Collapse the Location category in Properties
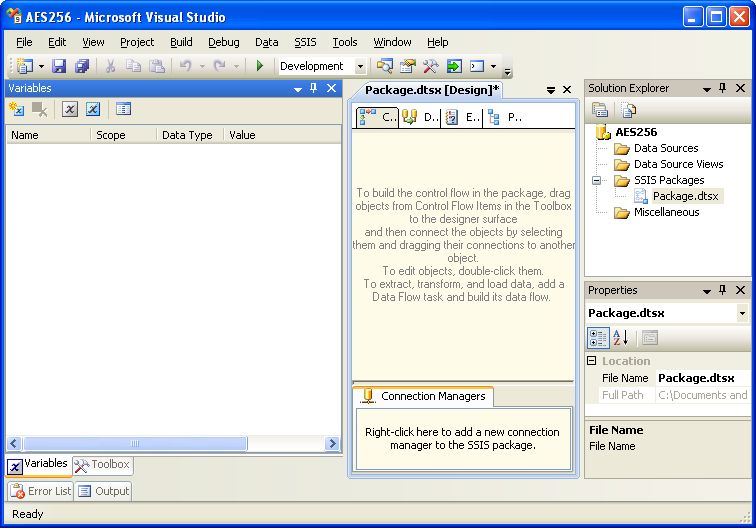Screen dimensions: 756x528 click(591, 361)
